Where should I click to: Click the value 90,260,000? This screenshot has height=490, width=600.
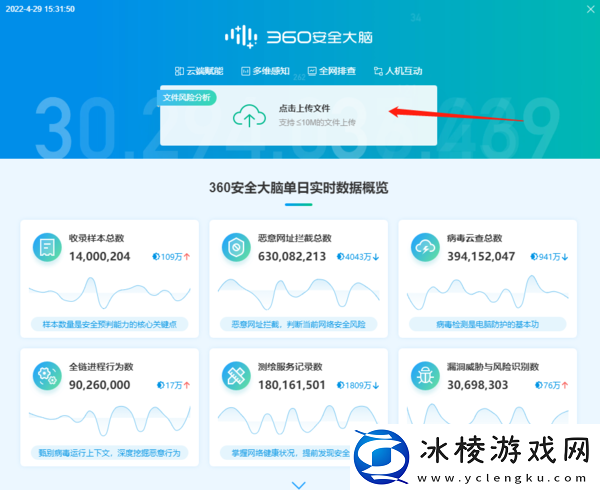point(99,385)
